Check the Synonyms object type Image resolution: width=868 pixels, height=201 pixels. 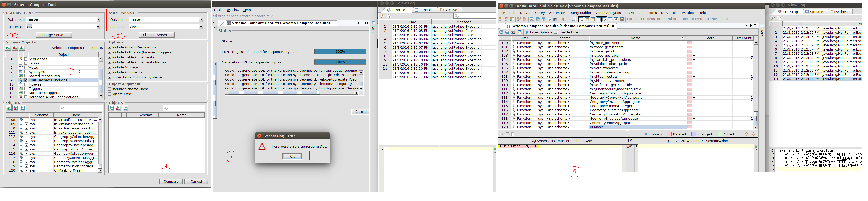click(x=26, y=72)
